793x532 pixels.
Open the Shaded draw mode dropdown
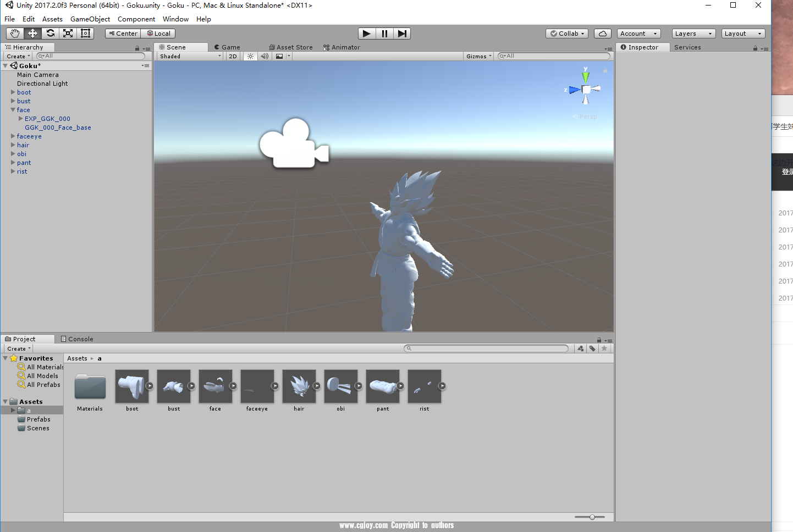[x=190, y=56]
